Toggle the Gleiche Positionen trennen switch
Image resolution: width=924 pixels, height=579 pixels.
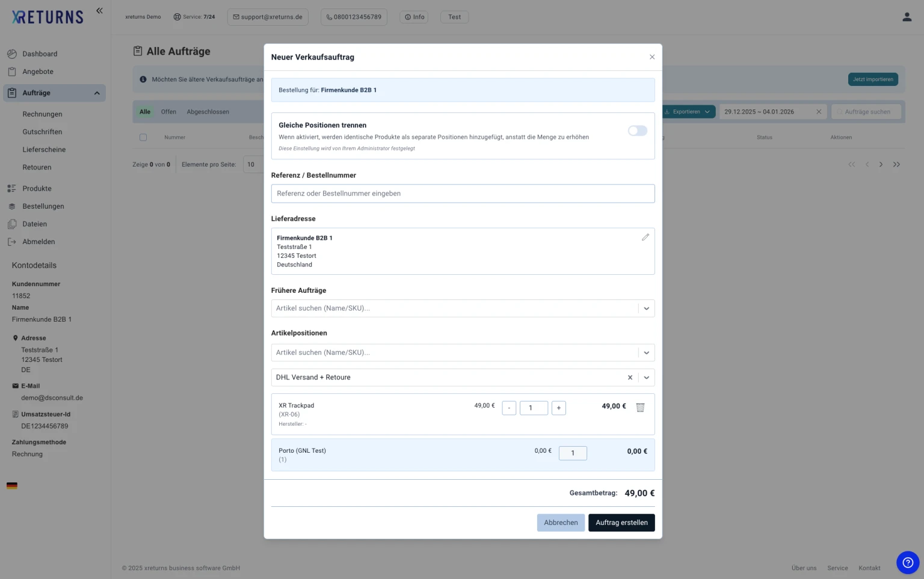point(637,131)
